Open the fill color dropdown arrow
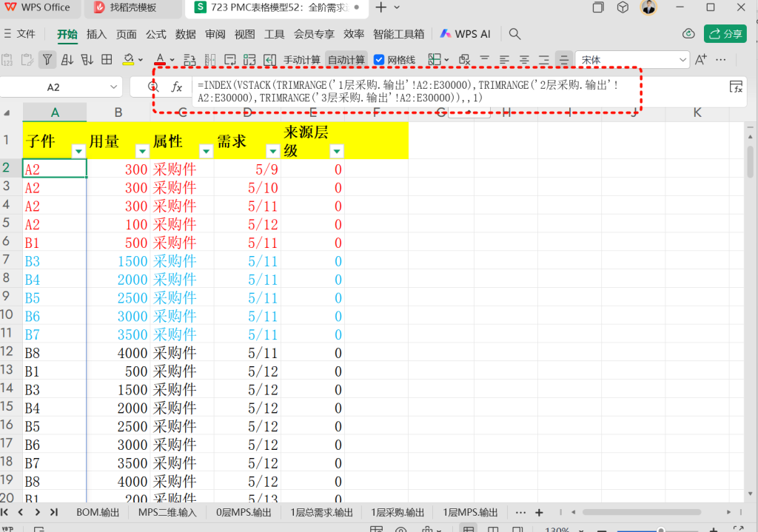Screen dimensions: 758x532 click(141, 61)
